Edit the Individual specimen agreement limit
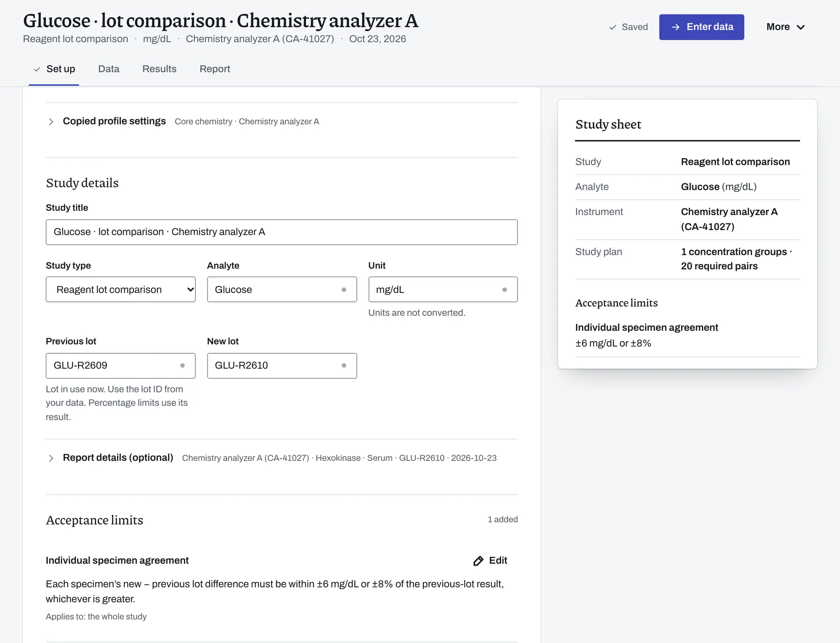This screenshot has height=643, width=840. tap(490, 560)
